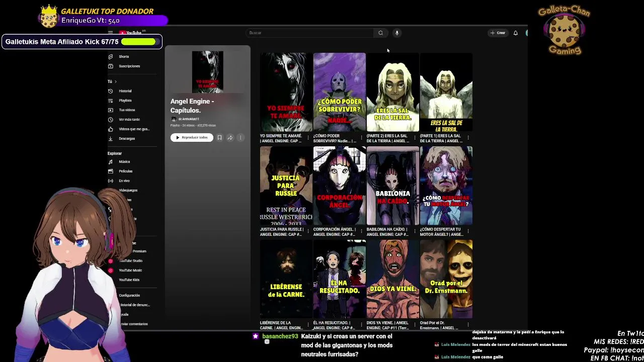Share the Angel Engine playlist
The image size is (644, 362).
(230, 137)
